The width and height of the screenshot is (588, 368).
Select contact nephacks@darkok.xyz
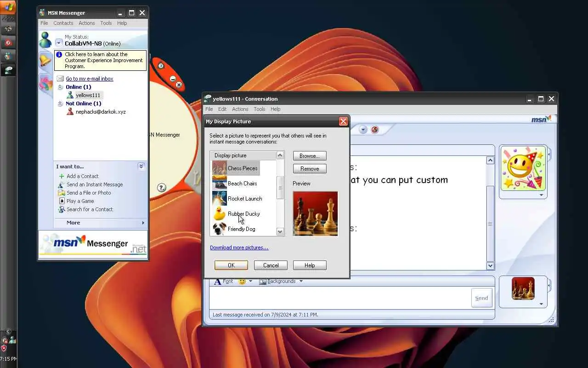96,112
